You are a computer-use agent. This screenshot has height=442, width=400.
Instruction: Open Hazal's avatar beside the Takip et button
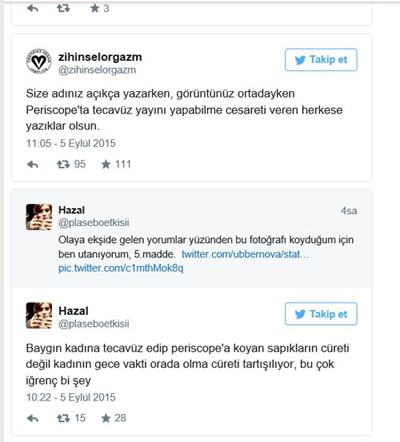[x=39, y=315]
